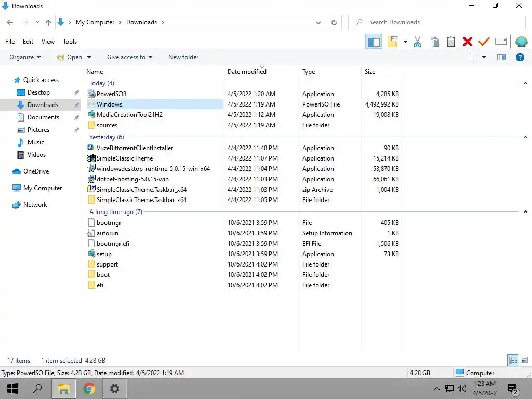The width and height of the screenshot is (532, 399).
Task: Click the PowerISO8 application icon
Action: tap(91, 94)
